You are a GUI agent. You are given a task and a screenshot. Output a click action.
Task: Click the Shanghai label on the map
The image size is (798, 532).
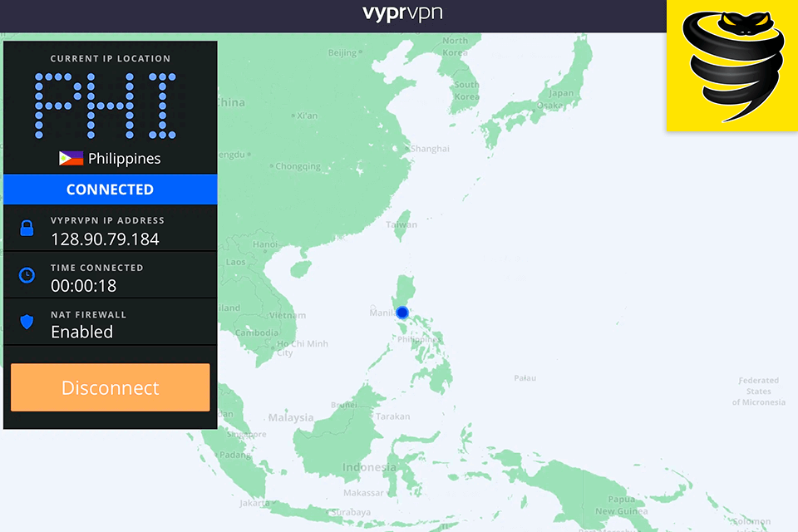pyautogui.click(x=430, y=149)
